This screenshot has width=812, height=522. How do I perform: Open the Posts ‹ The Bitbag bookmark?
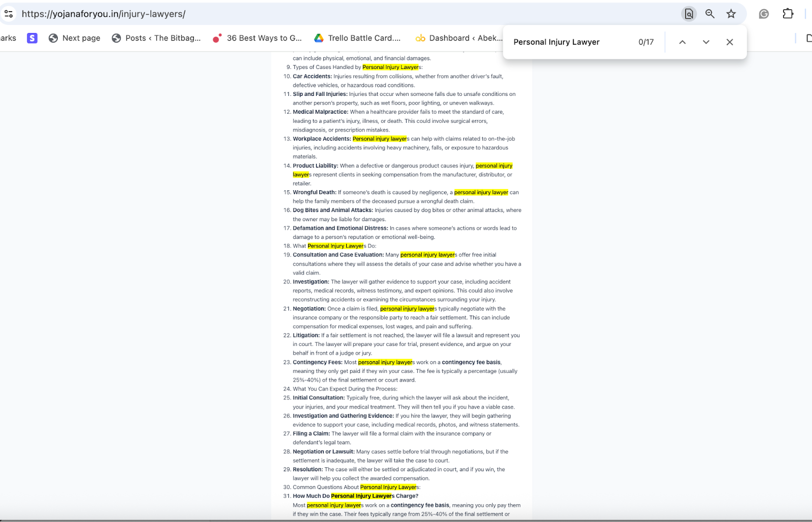coord(156,38)
